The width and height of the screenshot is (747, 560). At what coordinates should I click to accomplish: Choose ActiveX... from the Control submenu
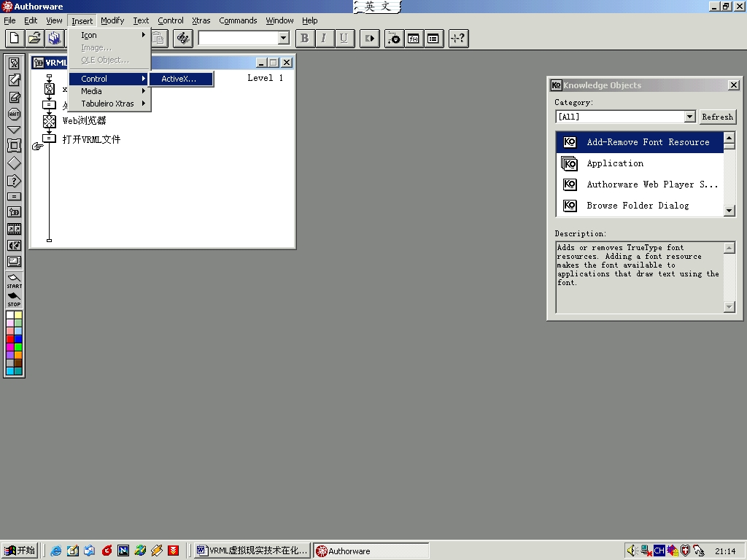(181, 79)
